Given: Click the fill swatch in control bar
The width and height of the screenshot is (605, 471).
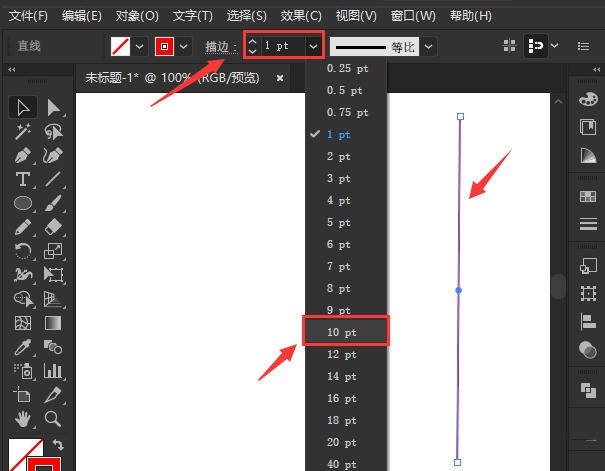Looking at the screenshot, I should 120,47.
